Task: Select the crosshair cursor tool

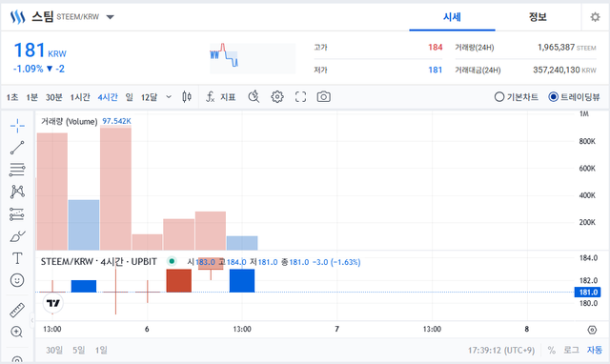Action: click(17, 126)
